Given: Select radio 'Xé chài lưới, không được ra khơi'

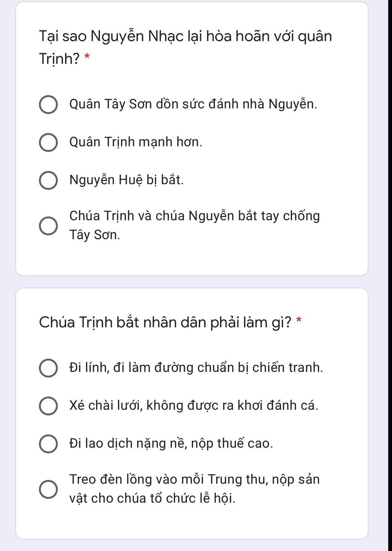Looking at the screenshot, I should click(49, 406).
